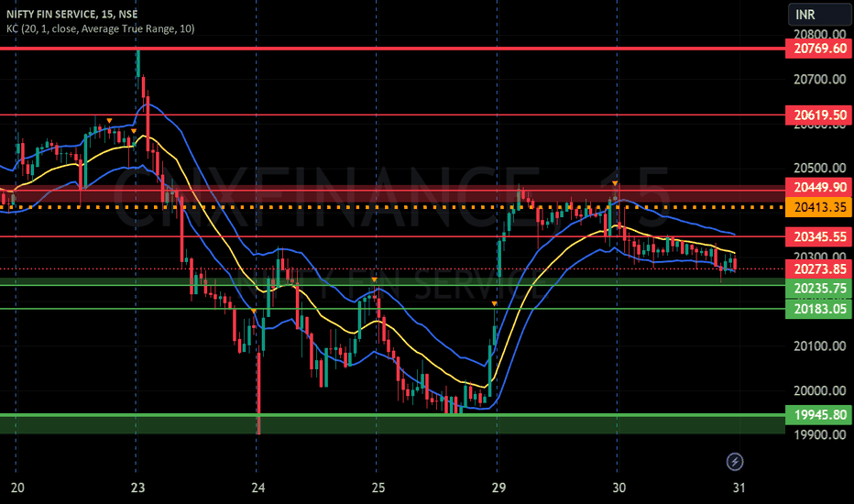
Task: Click date 20 on time axis
Action: [x=17, y=488]
